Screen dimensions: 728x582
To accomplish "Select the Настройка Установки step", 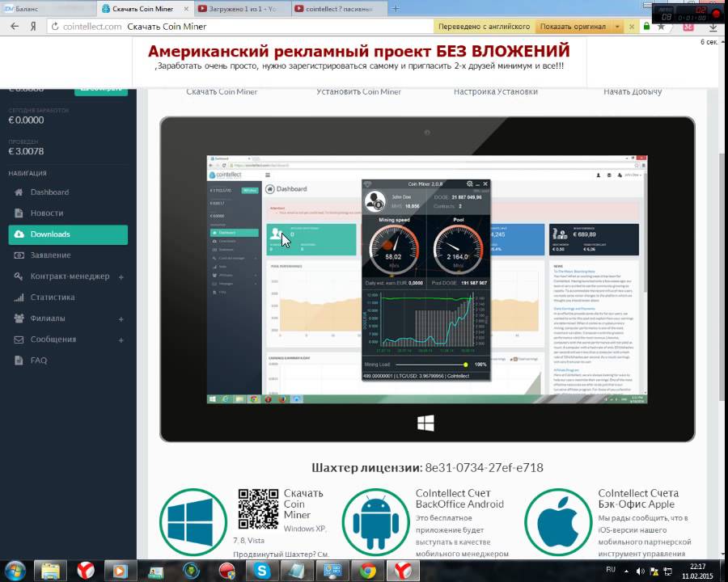I will (x=496, y=92).
